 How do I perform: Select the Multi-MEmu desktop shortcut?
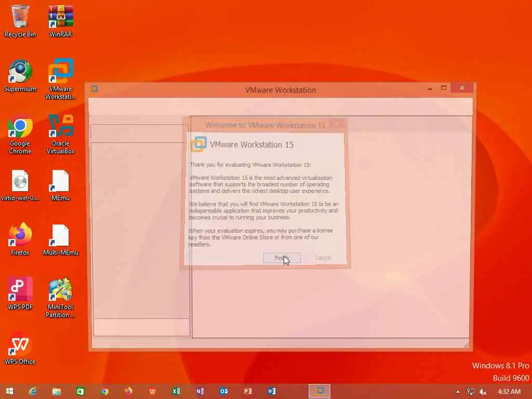(60, 240)
